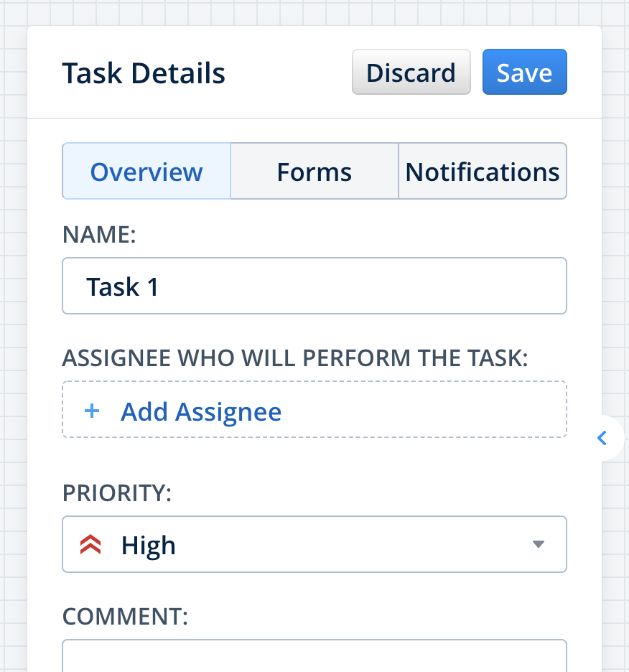Click the COMMENT field label

(x=125, y=617)
